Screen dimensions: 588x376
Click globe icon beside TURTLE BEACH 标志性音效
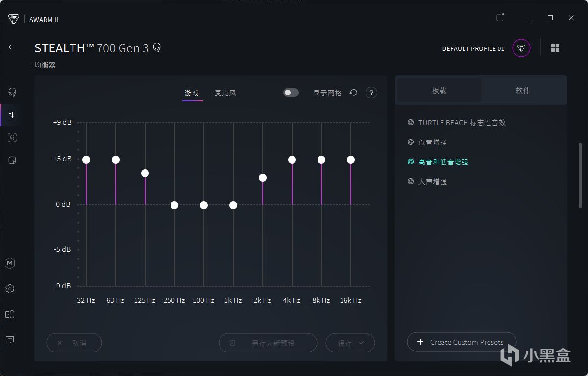click(411, 122)
